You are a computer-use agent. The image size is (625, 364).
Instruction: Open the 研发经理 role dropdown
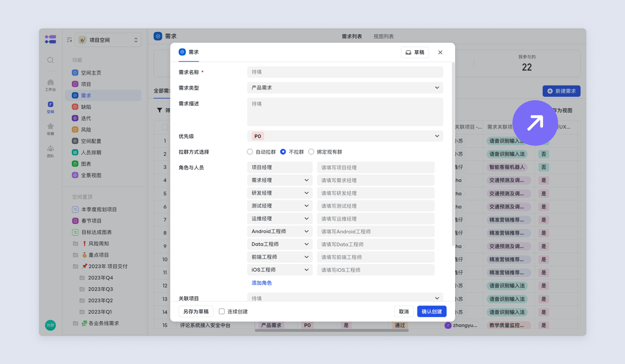[x=280, y=193]
